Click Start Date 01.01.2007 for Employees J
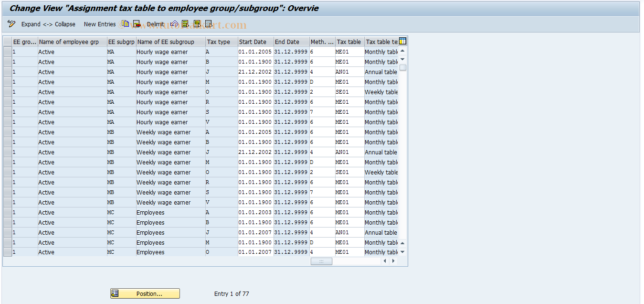Screen dimensions: 644x304 pyautogui.click(x=255, y=232)
